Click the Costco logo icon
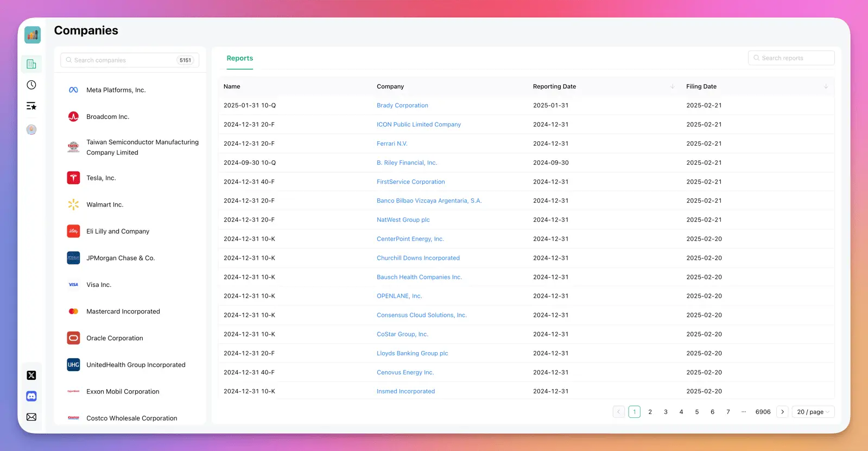 73,418
